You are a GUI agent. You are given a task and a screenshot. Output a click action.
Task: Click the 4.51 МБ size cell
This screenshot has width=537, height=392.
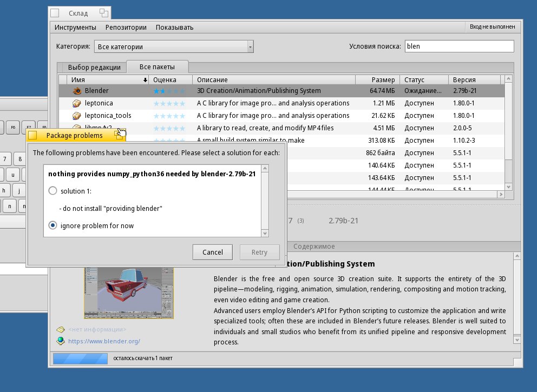point(384,128)
